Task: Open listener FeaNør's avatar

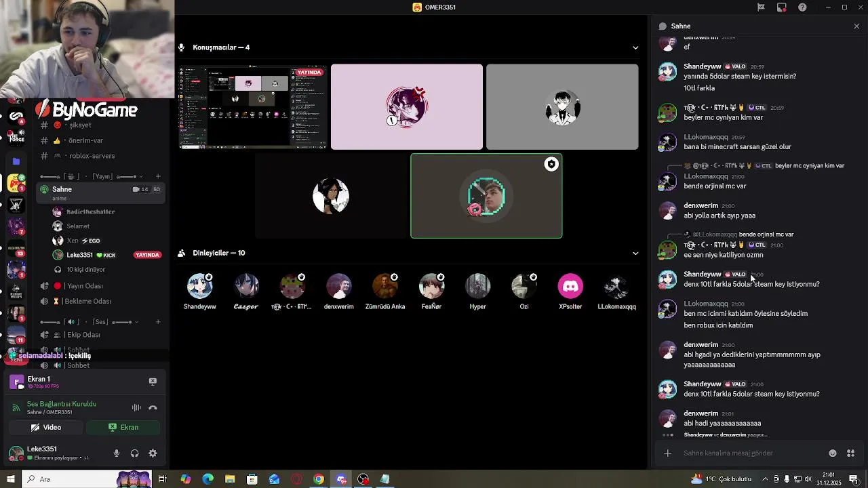Action: click(x=431, y=286)
